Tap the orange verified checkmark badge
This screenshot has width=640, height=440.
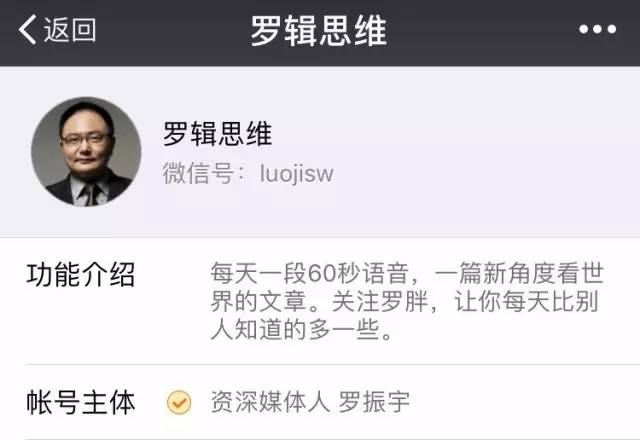click(x=179, y=402)
